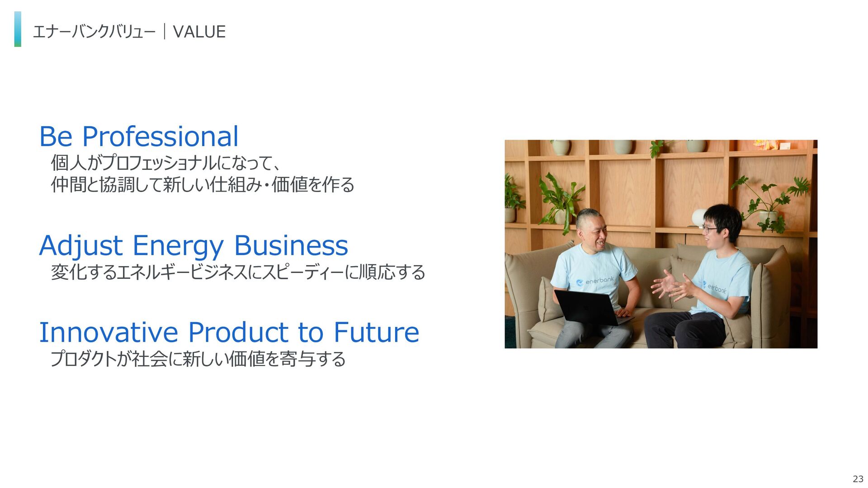Select the 'Adjust Energy Business' heading

[x=193, y=246]
